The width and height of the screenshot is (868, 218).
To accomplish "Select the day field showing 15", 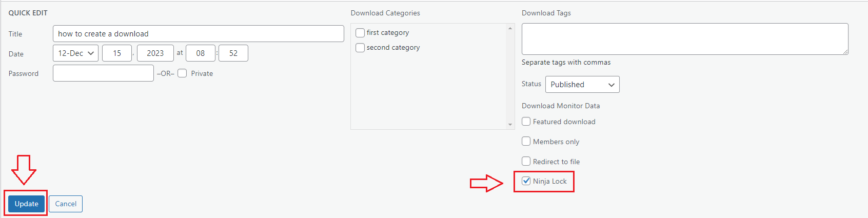I will (117, 53).
